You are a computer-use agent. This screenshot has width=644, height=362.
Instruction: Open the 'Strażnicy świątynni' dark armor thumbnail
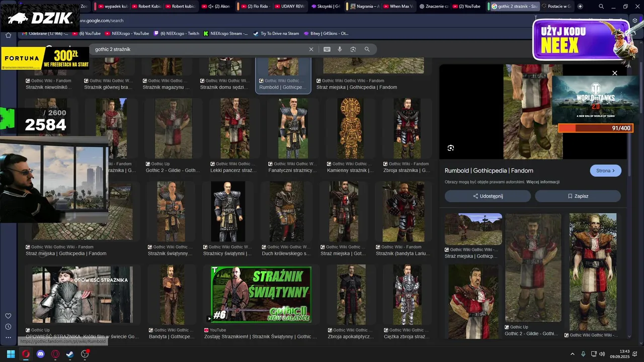(x=227, y=211)
